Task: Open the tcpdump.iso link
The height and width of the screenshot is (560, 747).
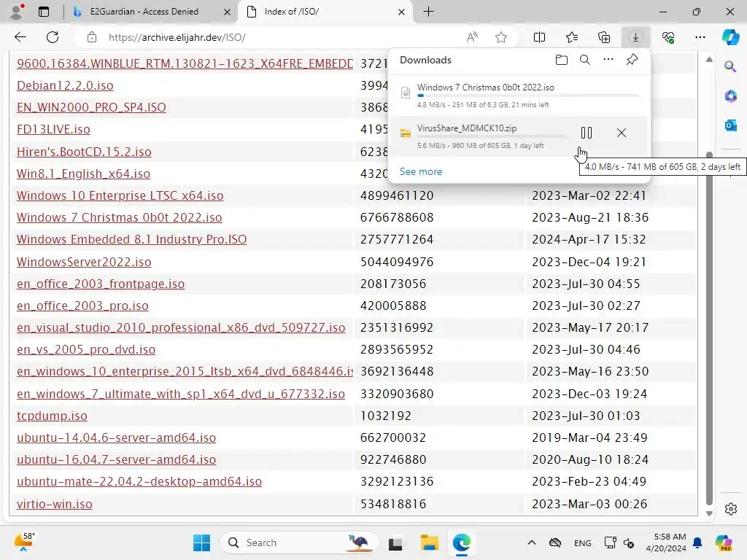Action: (52, 416)
